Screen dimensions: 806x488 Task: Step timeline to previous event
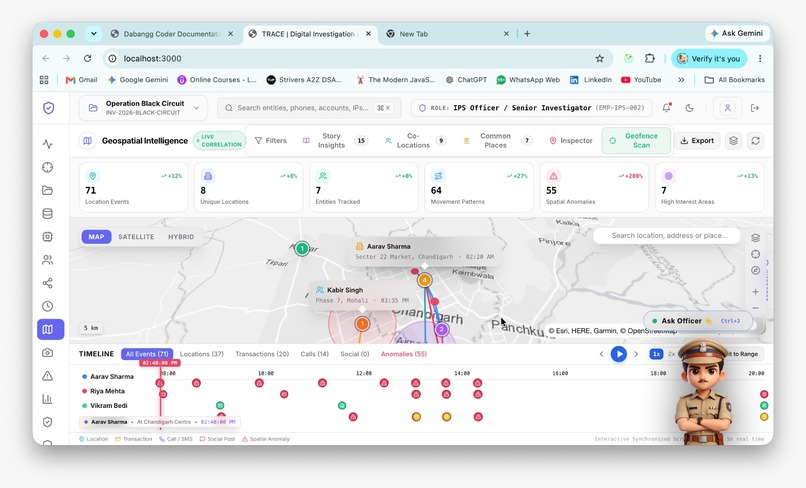point(601,354)
